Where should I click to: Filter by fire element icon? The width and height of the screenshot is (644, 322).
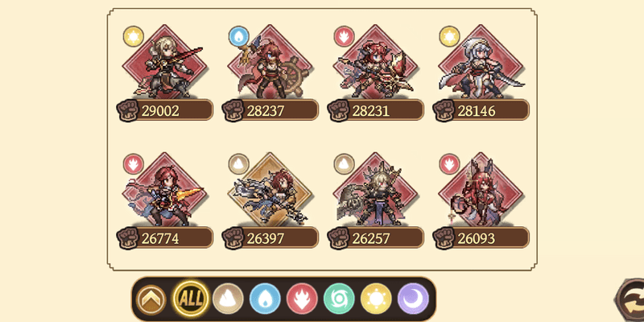302,299
